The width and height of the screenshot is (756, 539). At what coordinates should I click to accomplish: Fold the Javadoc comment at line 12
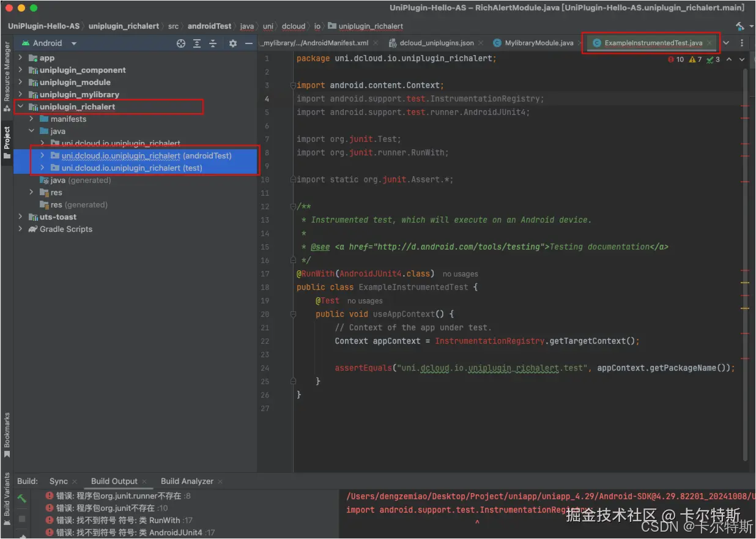293,206
